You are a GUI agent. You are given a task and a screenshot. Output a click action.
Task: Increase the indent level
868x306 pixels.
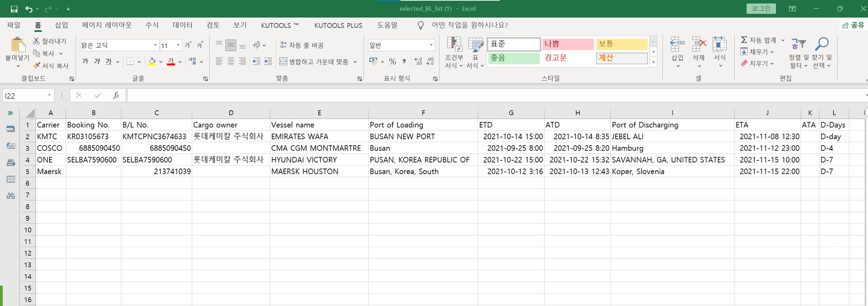268,62
